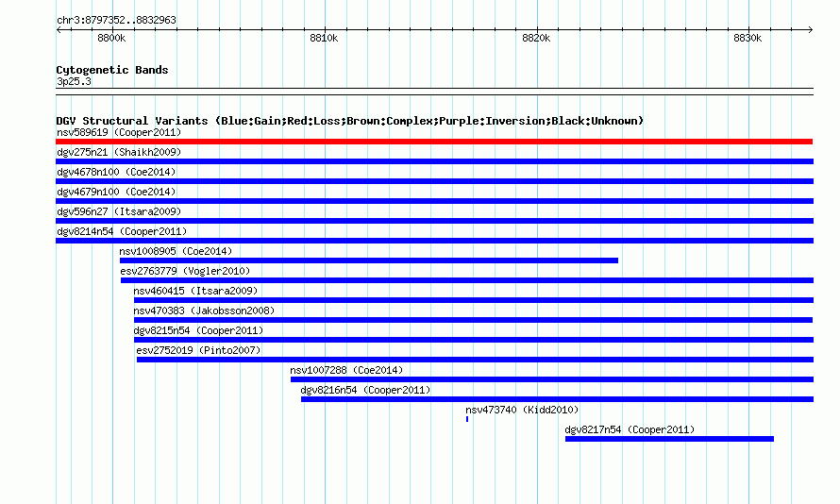Select the dgv8216n54 (Cooper2011) label
This screenshot has width=840, height=504.
click(x=366, y=390)
